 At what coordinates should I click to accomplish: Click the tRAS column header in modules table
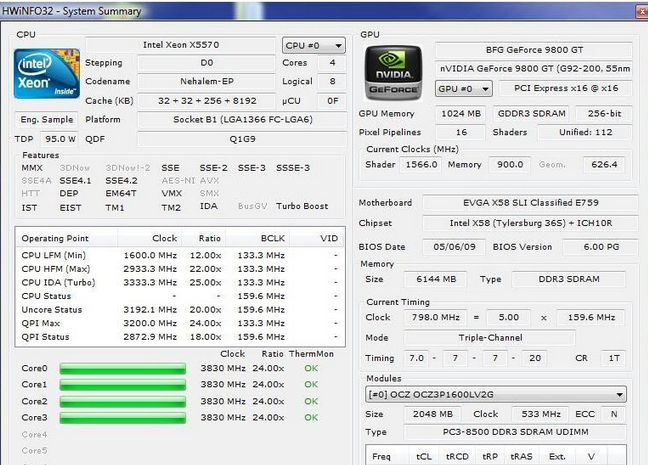tap(521, 457)
